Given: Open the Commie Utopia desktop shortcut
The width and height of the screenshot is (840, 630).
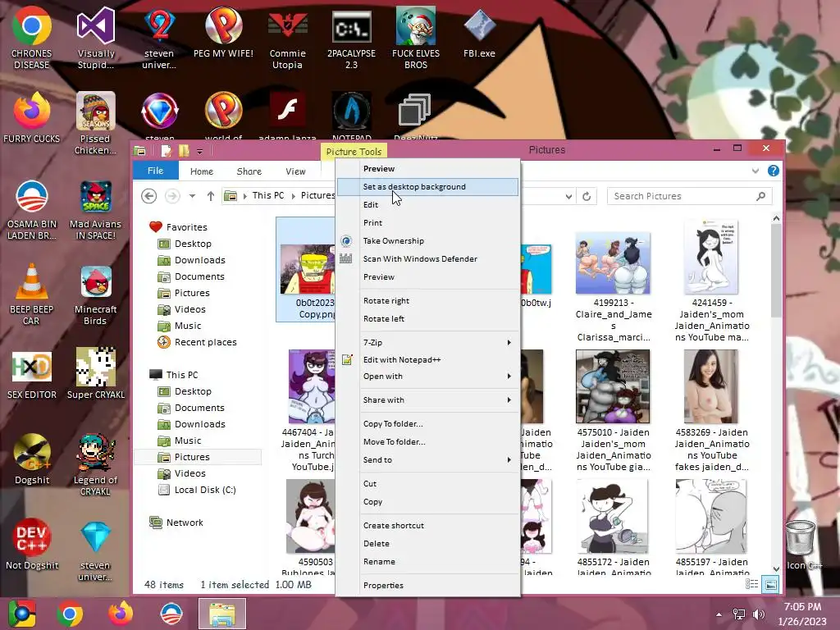Looking at the screenshot, I should (287, 38).
